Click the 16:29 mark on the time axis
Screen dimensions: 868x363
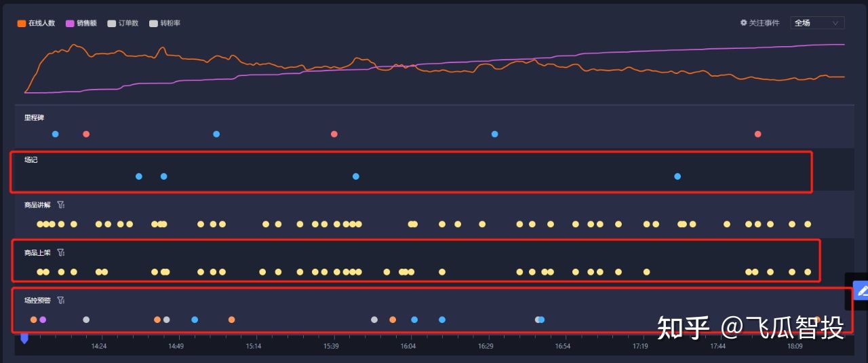click(486, 346)
